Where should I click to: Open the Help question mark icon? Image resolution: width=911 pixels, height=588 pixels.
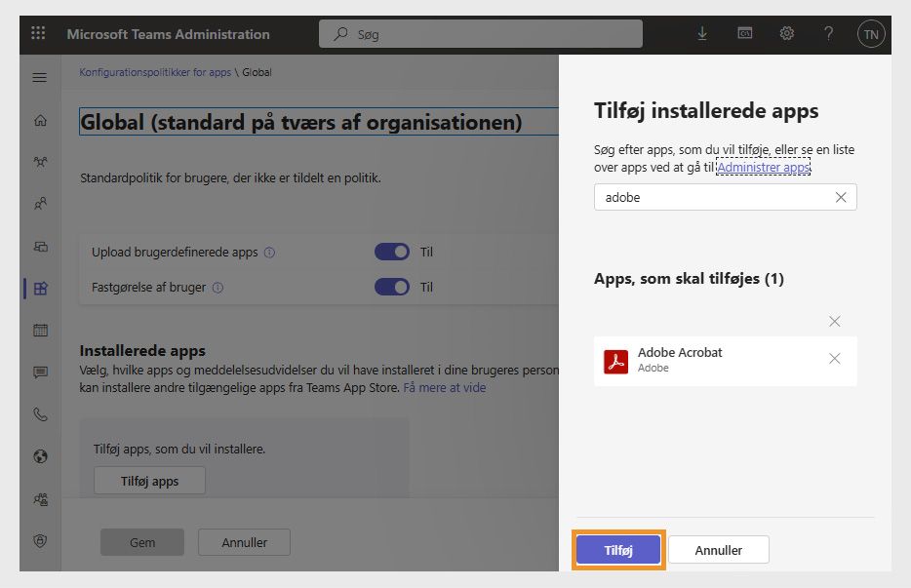click(x=828, y=33)
